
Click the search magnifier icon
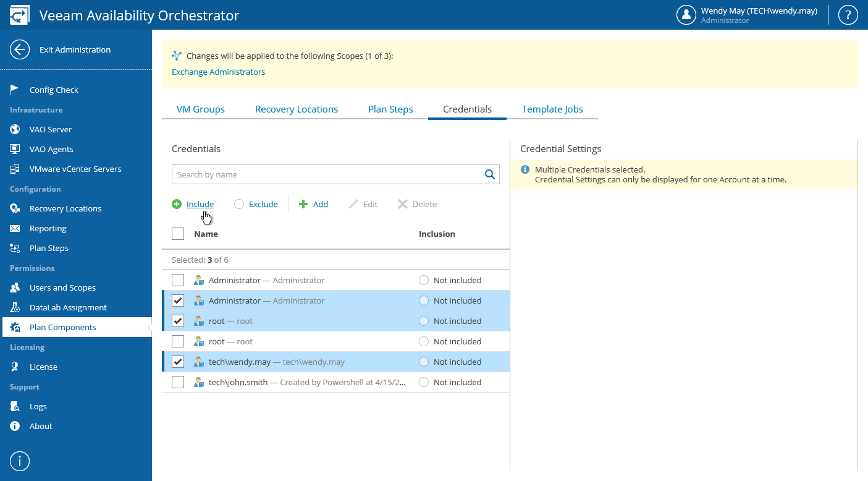tap(490, 174)
